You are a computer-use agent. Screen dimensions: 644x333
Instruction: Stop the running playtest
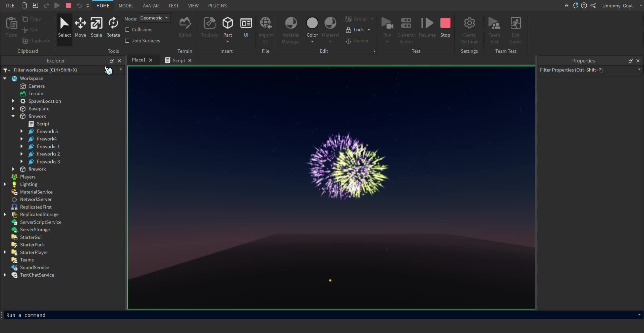445,27
